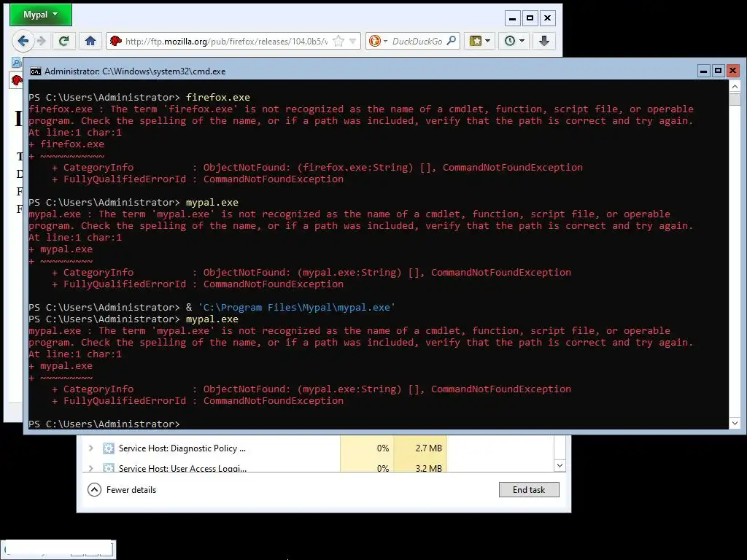
Task: Click the site identity icon in URL bar
Action: (116, 42)
